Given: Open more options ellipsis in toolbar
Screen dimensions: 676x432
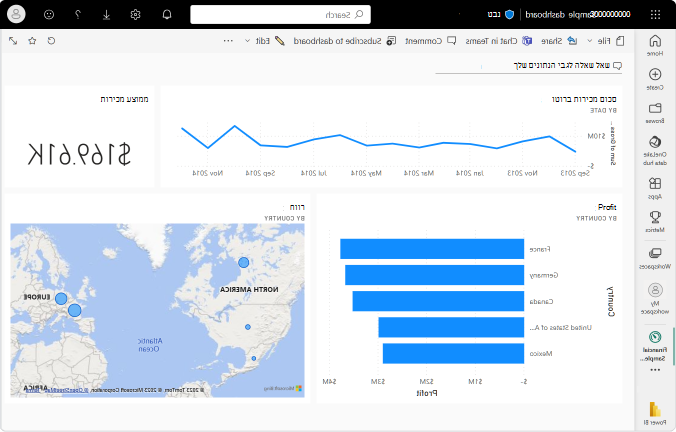Looking at the screenshot, I should click(228, 41).
